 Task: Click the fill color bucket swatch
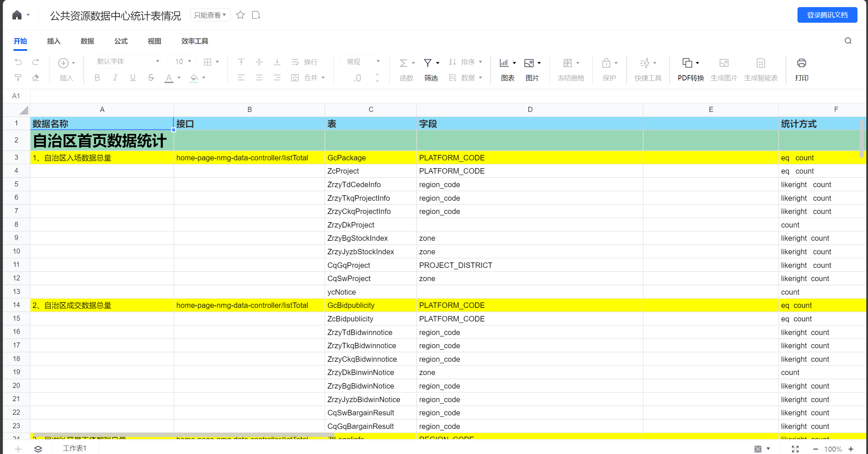194,78
